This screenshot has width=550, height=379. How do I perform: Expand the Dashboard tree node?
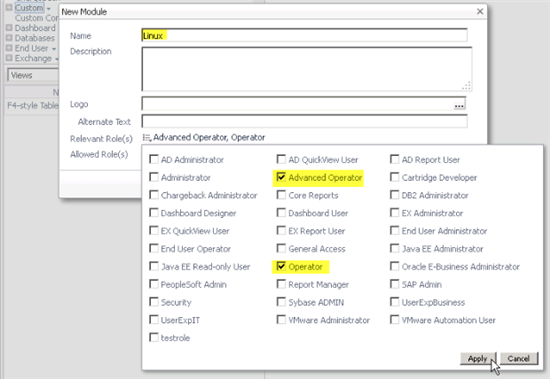tap(9, 28)
